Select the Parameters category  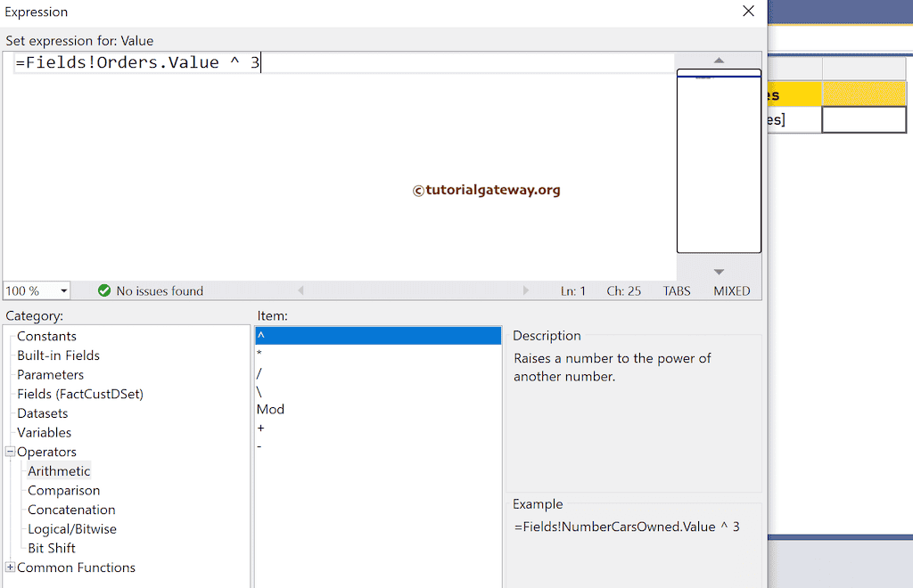(x=50, y=374)
